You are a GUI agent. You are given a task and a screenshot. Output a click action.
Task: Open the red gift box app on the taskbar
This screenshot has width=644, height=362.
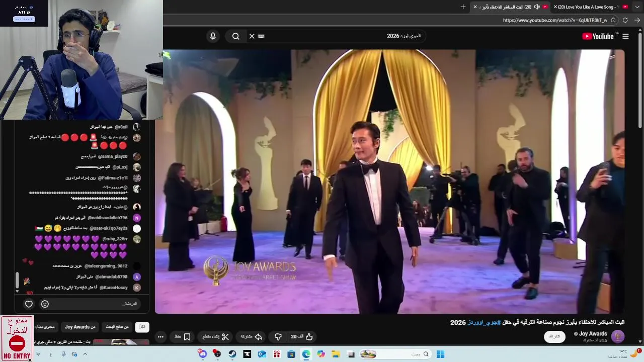coord(276,354)
